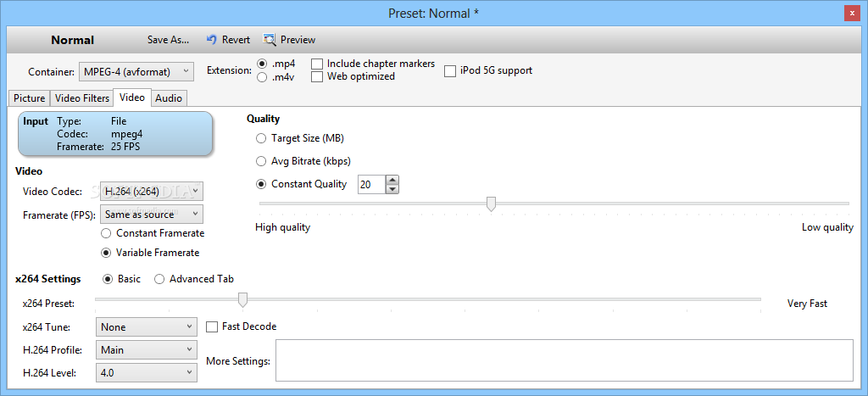Select the Video tab
The height and width of the screenshot is (396, 868).
[132, 98]
